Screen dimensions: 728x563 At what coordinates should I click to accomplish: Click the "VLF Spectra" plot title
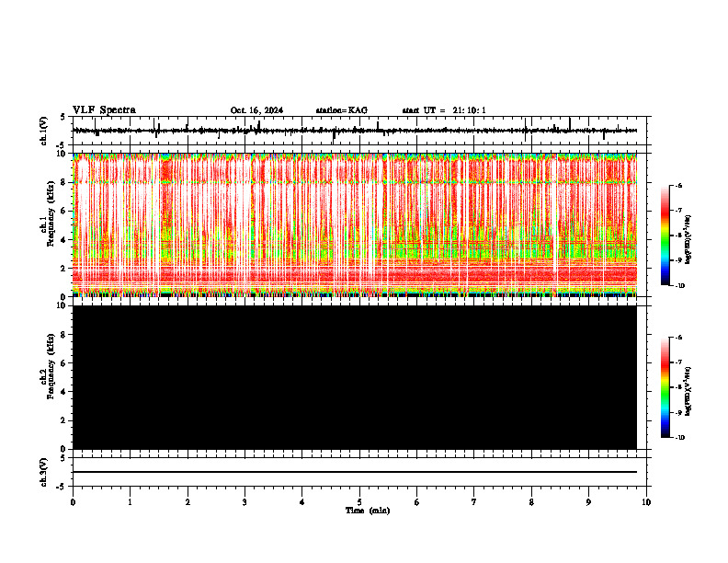[104, 110]
